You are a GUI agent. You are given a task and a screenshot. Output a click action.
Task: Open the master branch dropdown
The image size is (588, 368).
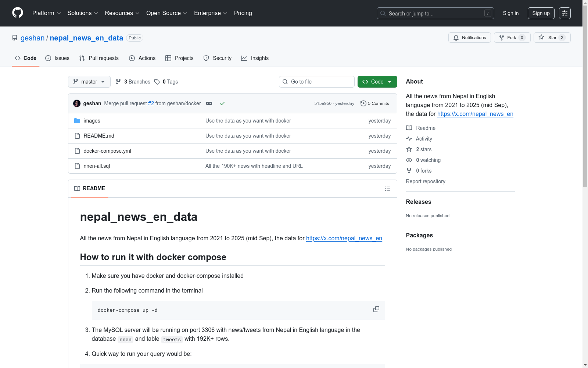click(x=89, y=82)
